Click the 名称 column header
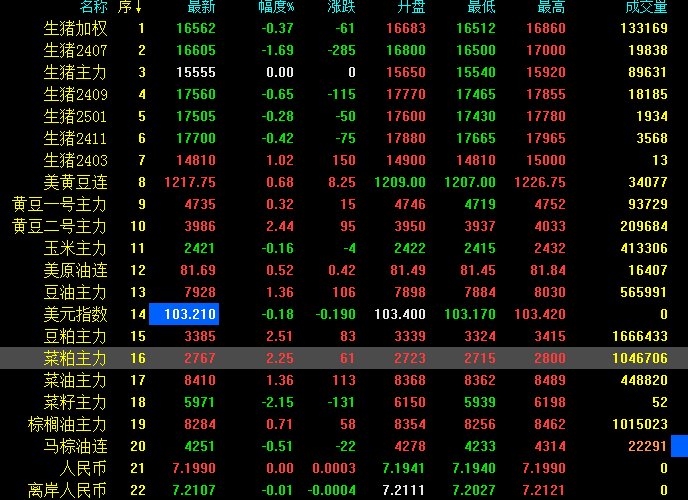The height and width of the screenshot is (500, 688). pyautogui.click(x=94, y=6)
